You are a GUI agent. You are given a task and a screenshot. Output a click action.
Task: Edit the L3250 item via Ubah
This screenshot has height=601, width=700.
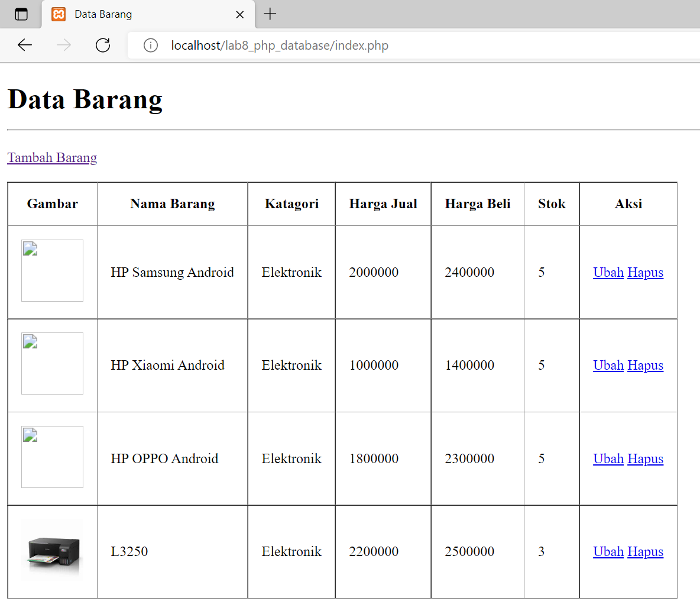click(608, 551)
